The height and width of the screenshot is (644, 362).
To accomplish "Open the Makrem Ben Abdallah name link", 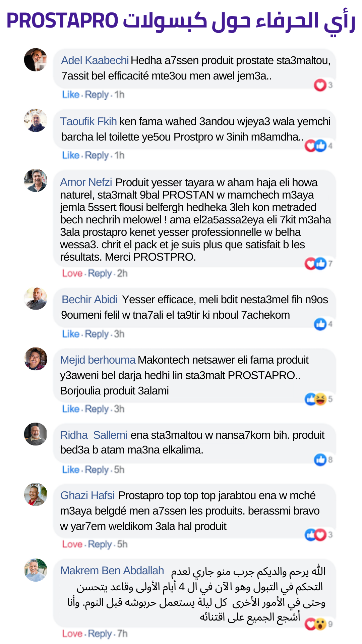I will click(112, 570).
